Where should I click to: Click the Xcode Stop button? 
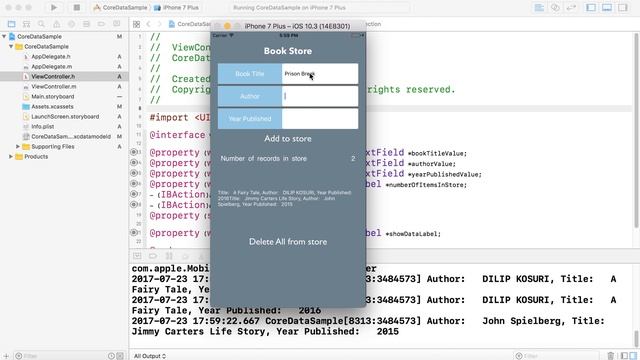[x=77, y=7]
